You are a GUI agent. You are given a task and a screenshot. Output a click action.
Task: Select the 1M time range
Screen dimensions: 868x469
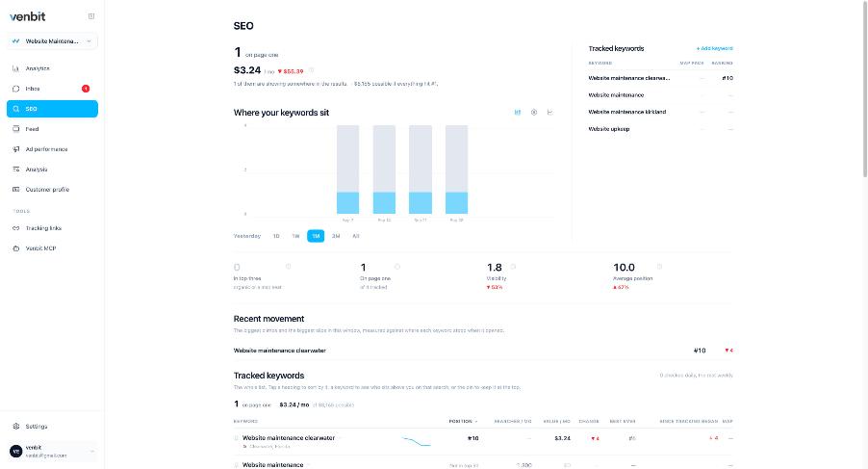pyautogui.click(x=316, y=236)
